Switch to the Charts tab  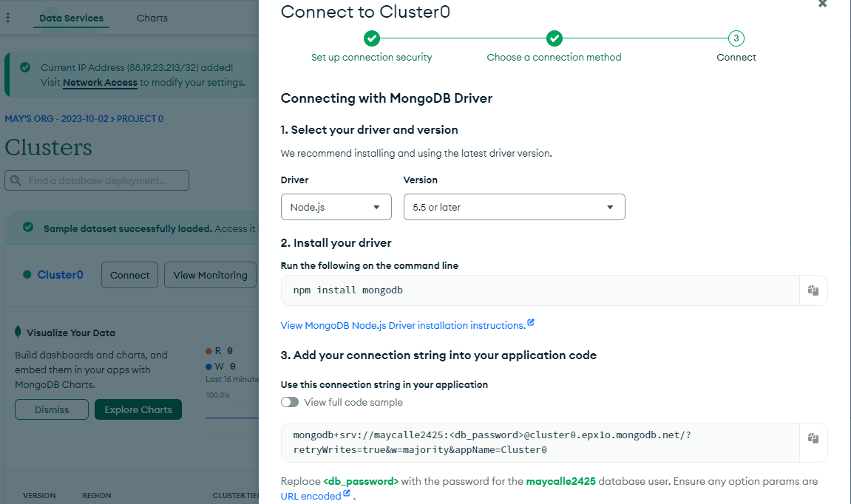(x=152, y=18)
